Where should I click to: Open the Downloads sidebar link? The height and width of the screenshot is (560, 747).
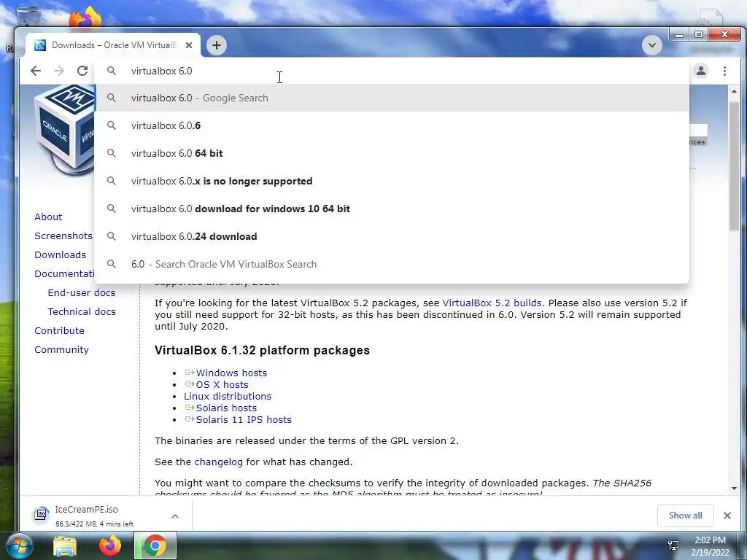60,254
